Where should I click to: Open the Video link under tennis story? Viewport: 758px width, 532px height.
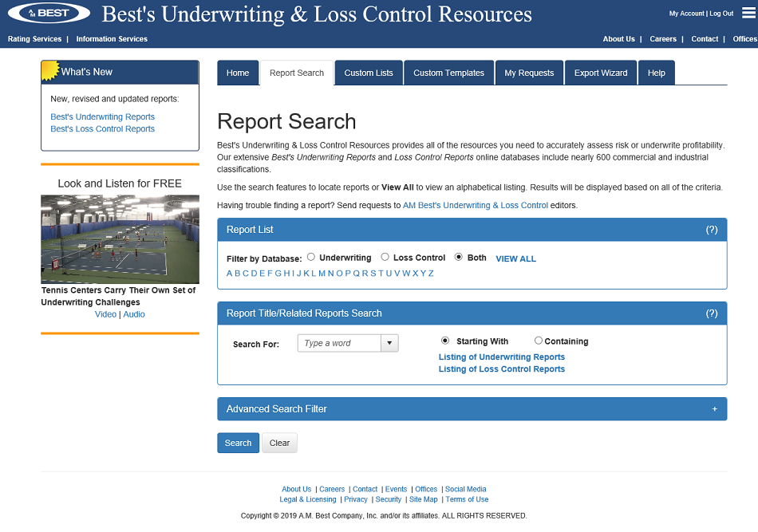coord(105,314)
